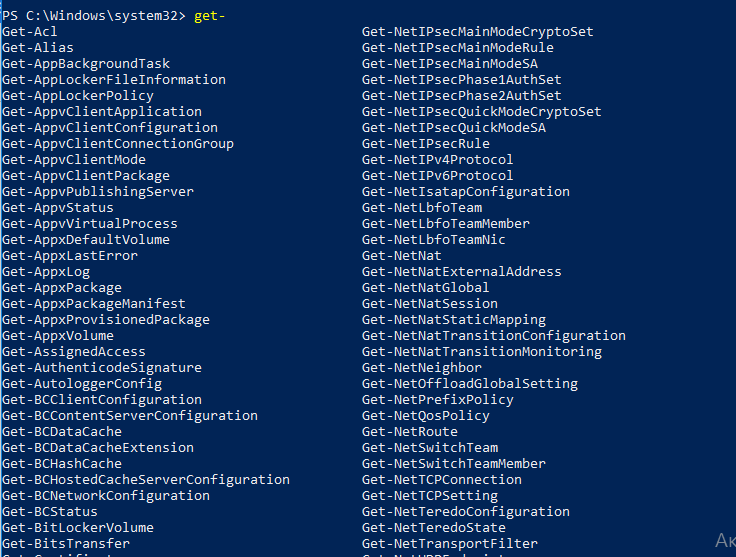Choose Get-NetIPv4Protocol cmdlet
Viewport: 736px width, 557px height.
pyautogui.click(x=437, y=160)
